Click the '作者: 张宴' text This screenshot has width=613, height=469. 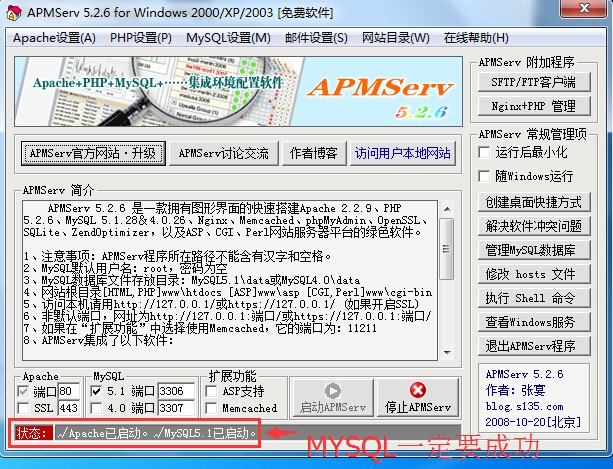click(x=515, y=390)
